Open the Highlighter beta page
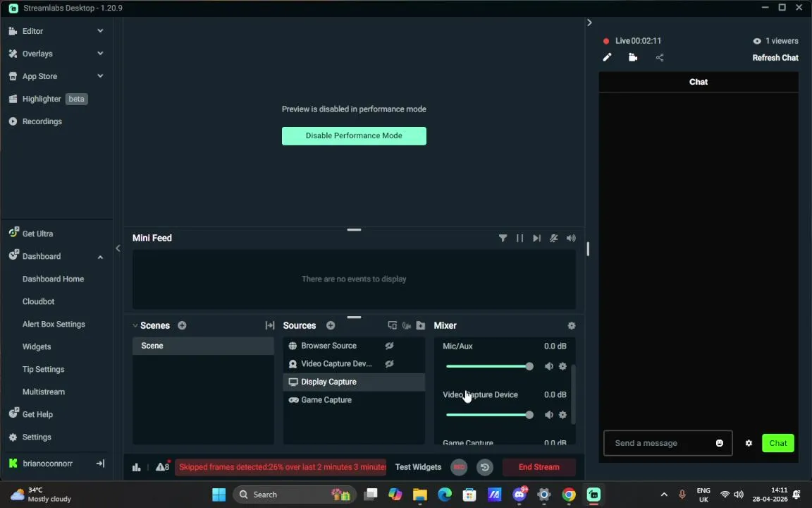This screenshot has height=508, width=812. (48, 99)
